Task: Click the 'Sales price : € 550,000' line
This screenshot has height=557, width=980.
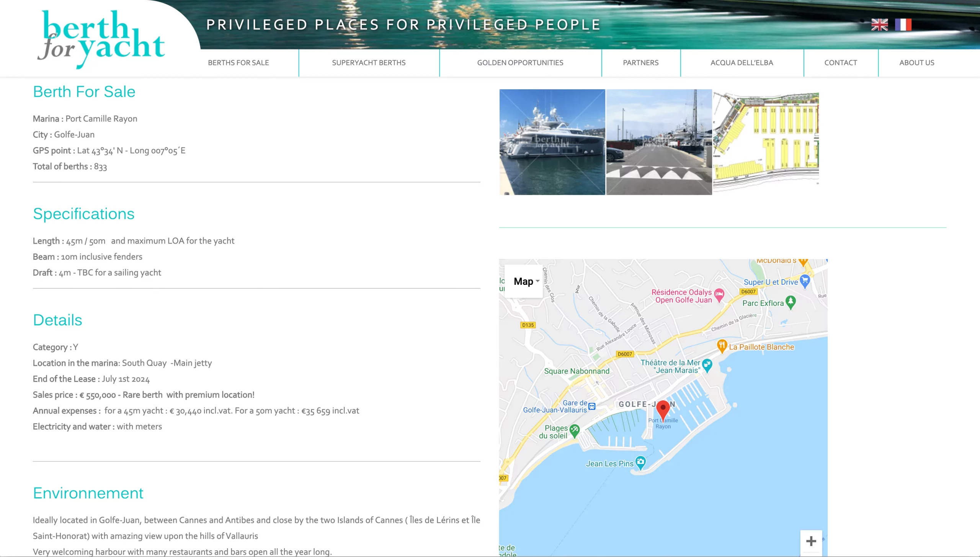Action: [x=144, y=395]
